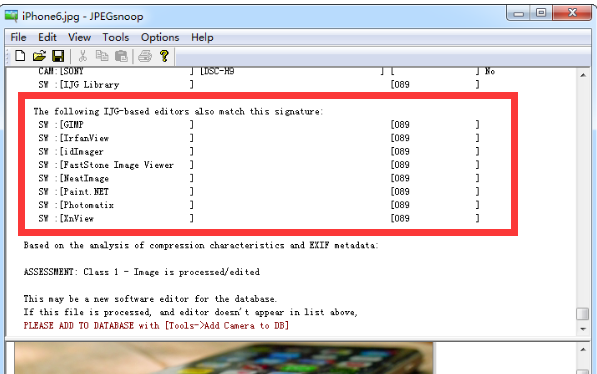Open the View menu

(x=79, y=37)
